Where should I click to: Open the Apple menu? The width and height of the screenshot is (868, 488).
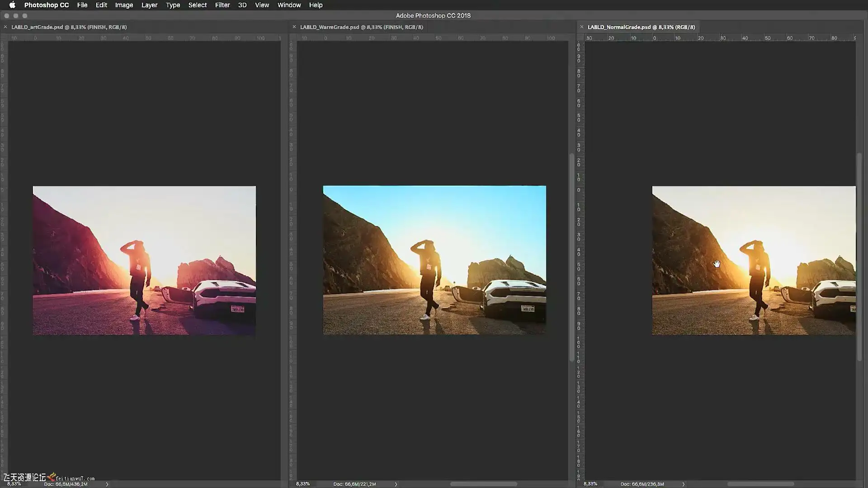12,5
